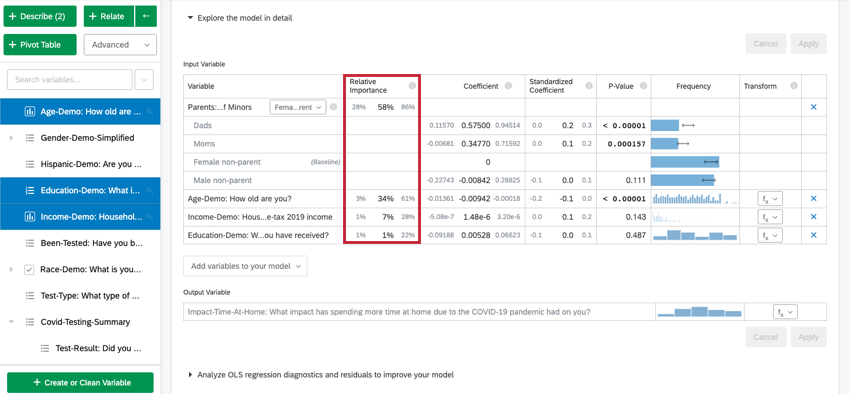The image size is (850, 394).
Task: Click the Transform column info icon
Action: (794, 86)
